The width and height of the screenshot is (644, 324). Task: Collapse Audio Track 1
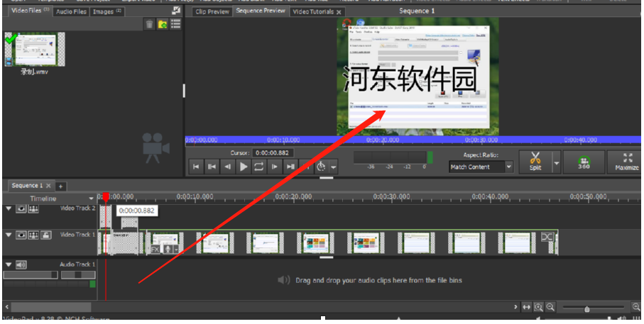[9, 264]
